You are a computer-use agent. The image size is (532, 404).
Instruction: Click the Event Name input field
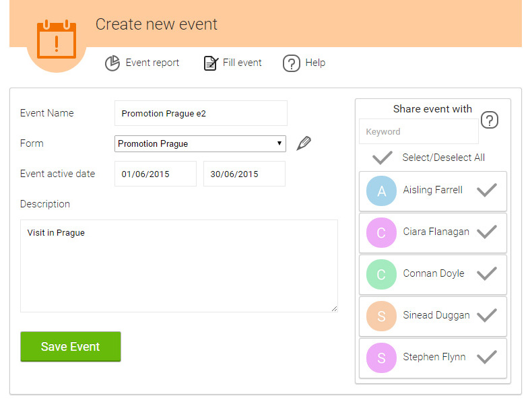[201, 113]
